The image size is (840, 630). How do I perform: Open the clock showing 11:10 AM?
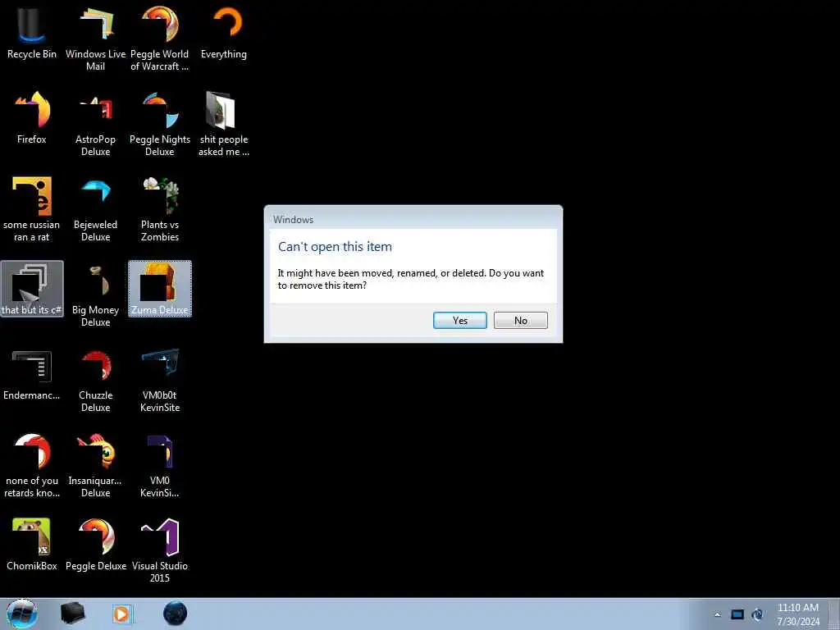pyautogui.click(x=797, y=614)
